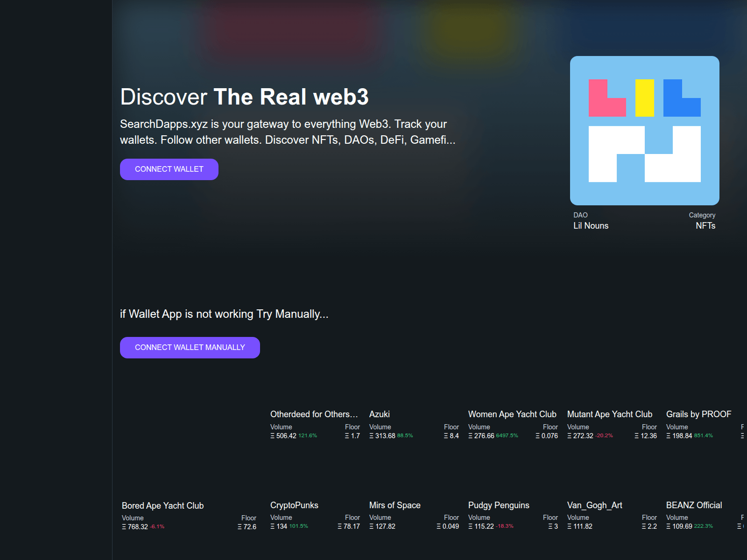Viewport: 747px width, 560px height.
Task: Click the Discover The Real web3 heading
Action: point(244,97)
